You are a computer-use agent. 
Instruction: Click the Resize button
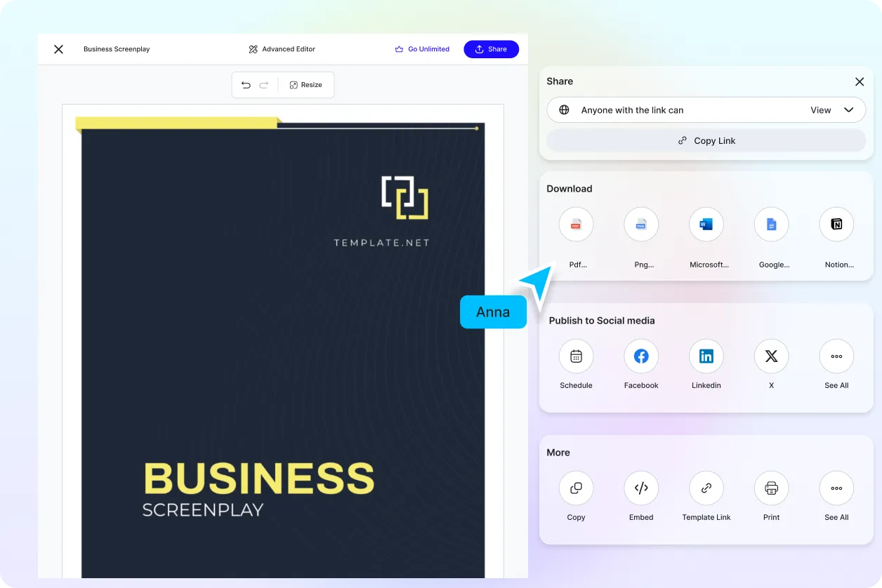point(305,85)
